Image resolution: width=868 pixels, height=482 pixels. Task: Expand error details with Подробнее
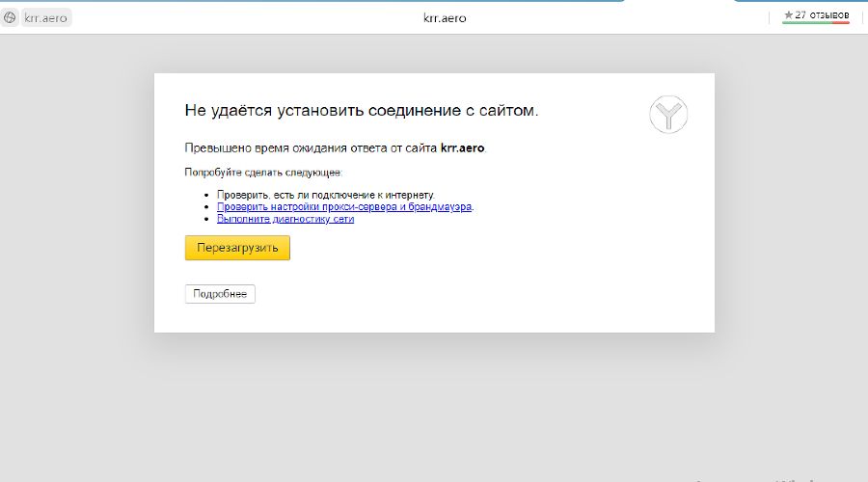click(x=220, y=294)
